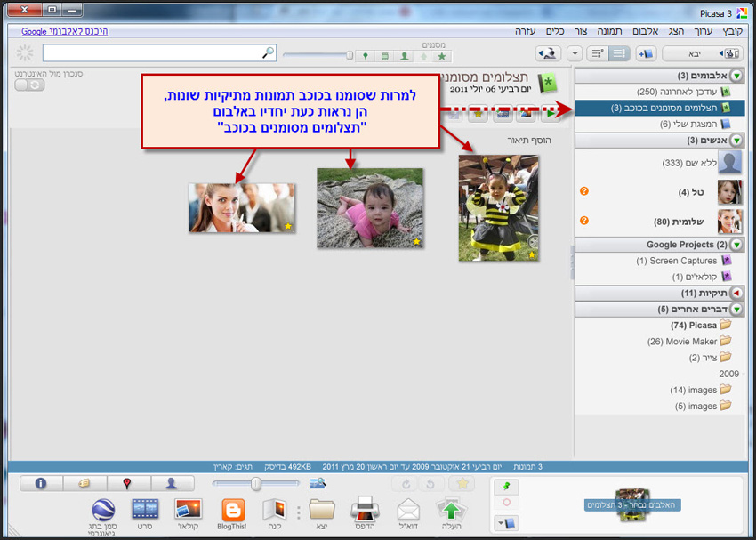Collapse the אנשים (3) section
The height and width of the screenshot is (540, 756).
pos(736,141)
